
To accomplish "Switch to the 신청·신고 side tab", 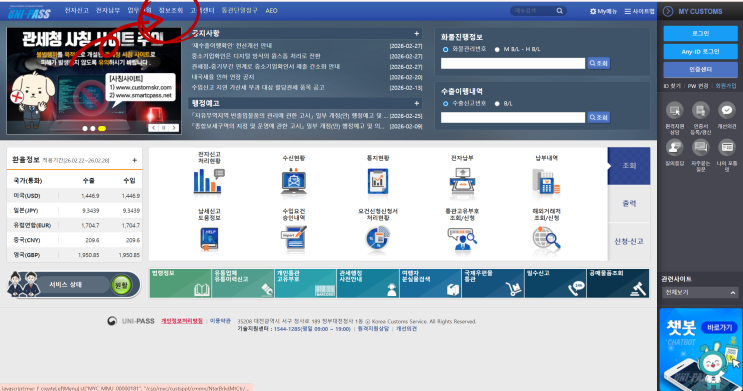I will (x=629, y=242).
